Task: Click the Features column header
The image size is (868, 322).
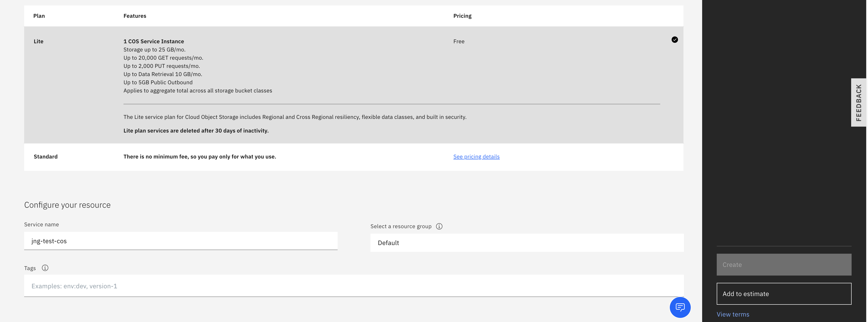Action: 135,16
